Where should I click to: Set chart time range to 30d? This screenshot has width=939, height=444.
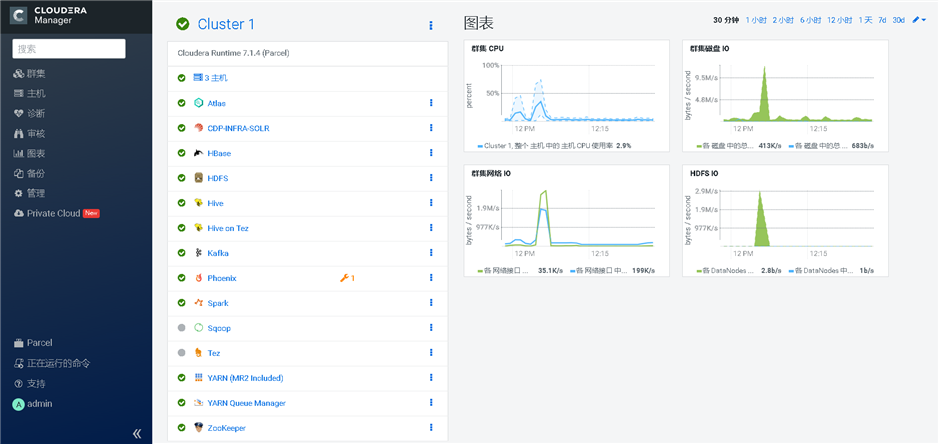(x=898, y=20)
